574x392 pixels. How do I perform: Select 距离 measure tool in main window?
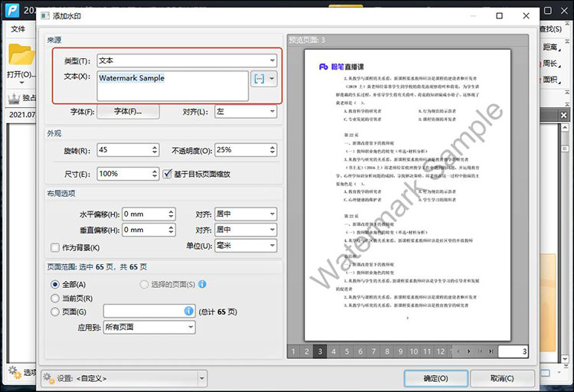pyautogui.click(x=550, y=47)
